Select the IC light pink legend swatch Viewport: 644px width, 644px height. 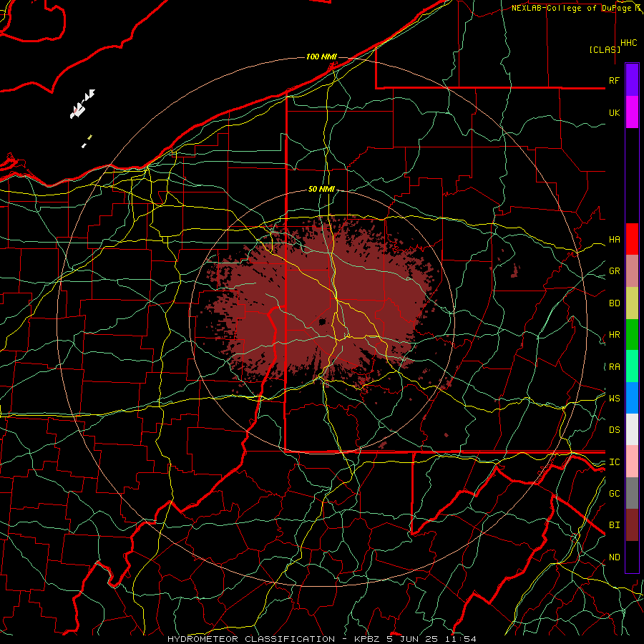632,462
